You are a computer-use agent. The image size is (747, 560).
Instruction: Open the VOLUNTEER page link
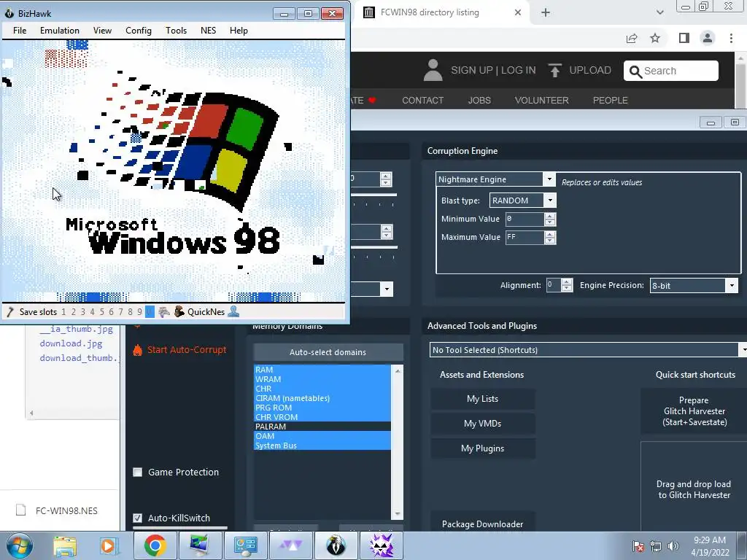[542, 101]
